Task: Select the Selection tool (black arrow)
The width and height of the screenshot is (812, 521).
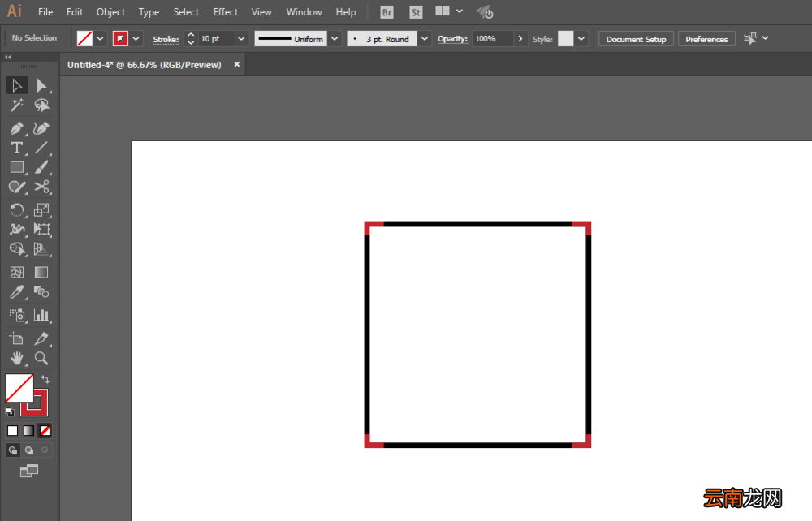Action: pos(17,85)
